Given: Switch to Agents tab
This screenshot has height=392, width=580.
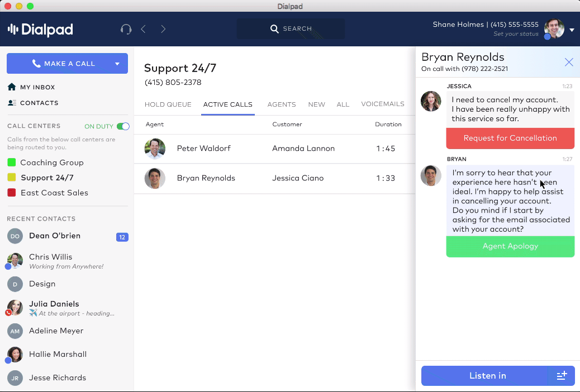Looking at the screenshot, I should click(x=282, y=104).
